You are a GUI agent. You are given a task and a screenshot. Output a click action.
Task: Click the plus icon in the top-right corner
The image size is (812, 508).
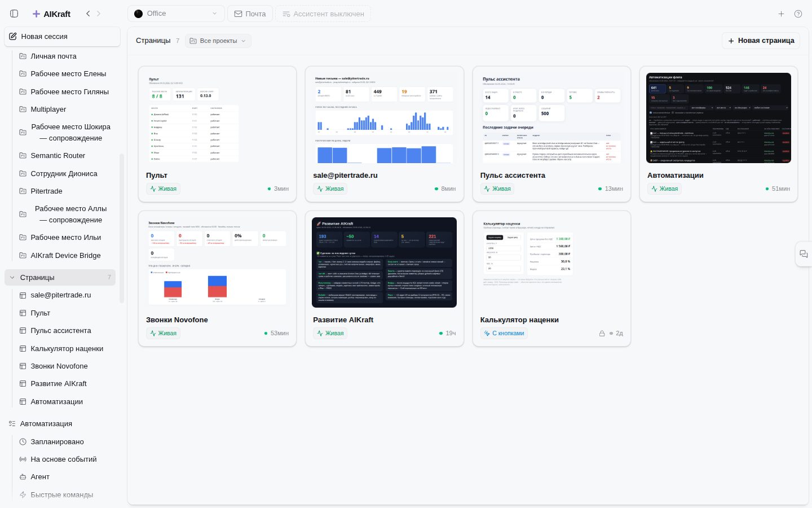coord(781,14)
